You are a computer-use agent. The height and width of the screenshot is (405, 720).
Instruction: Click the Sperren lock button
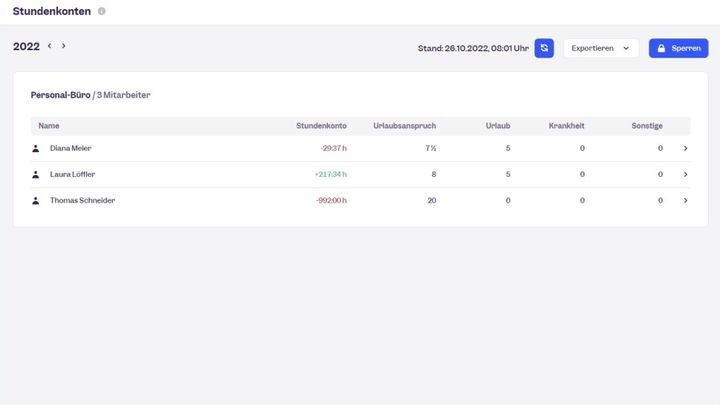point(678,48)
